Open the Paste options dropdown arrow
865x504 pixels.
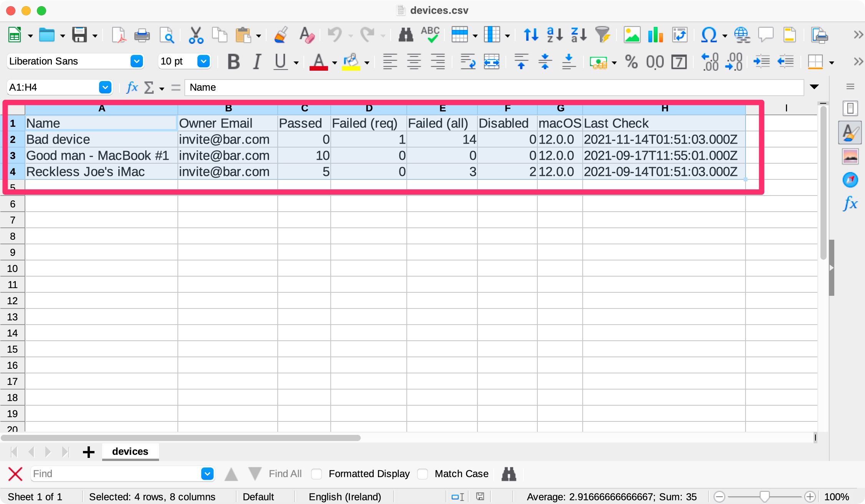(259, 36)
